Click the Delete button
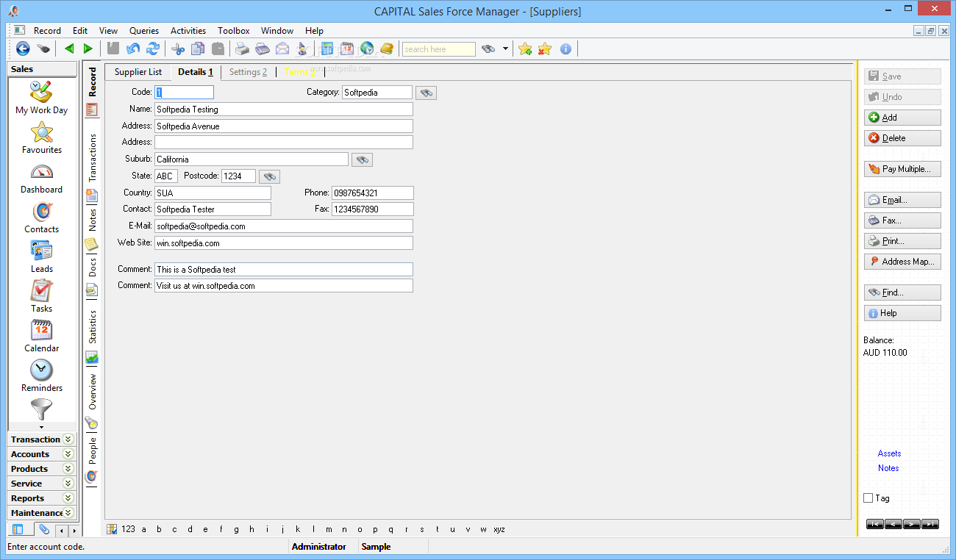 tap(902, 138)
